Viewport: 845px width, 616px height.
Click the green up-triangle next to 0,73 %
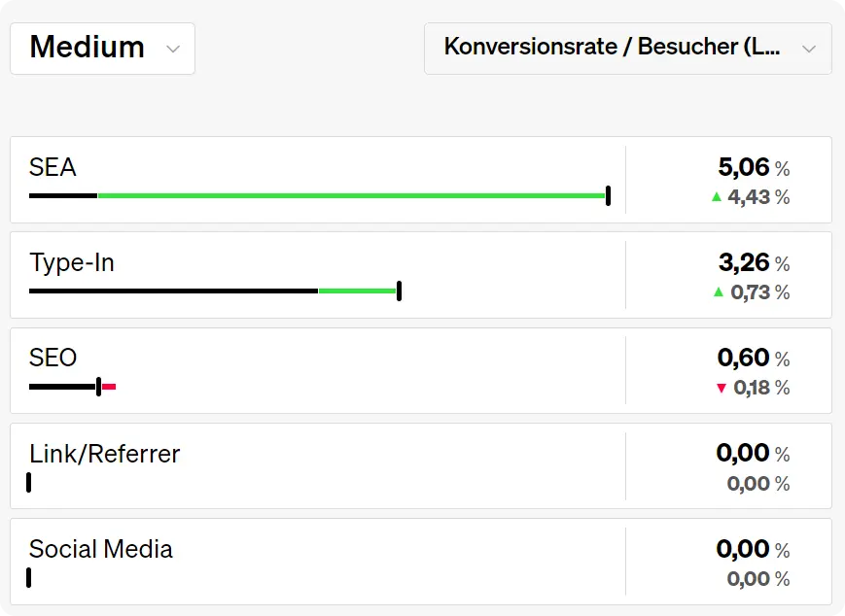click(719, 292)
